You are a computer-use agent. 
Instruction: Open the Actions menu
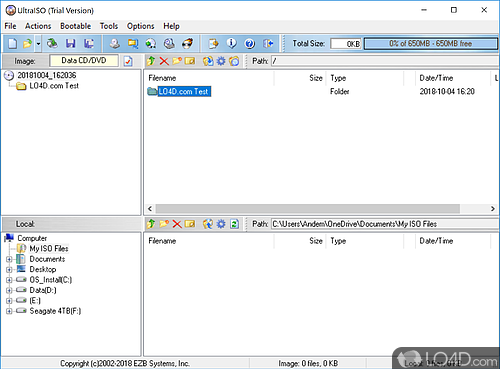click(38, 26)
